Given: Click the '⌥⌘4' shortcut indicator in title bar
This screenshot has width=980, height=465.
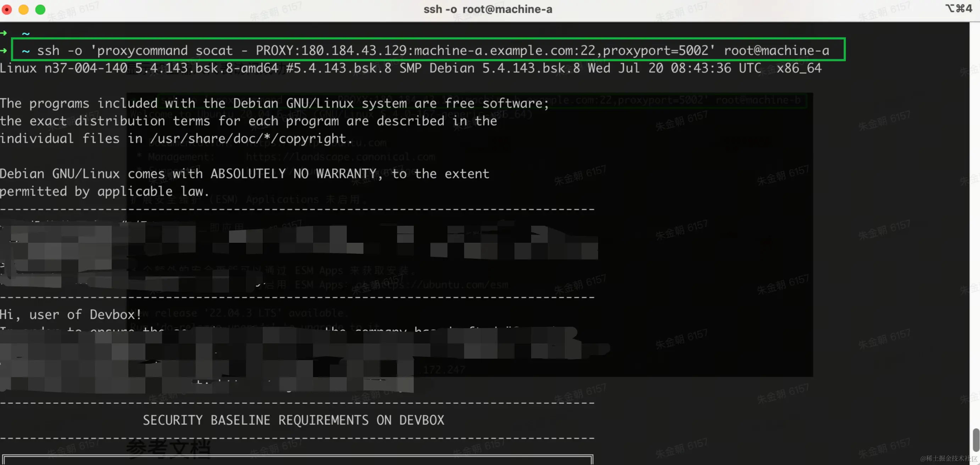Looking at the screenshot, I should point(959,9).
